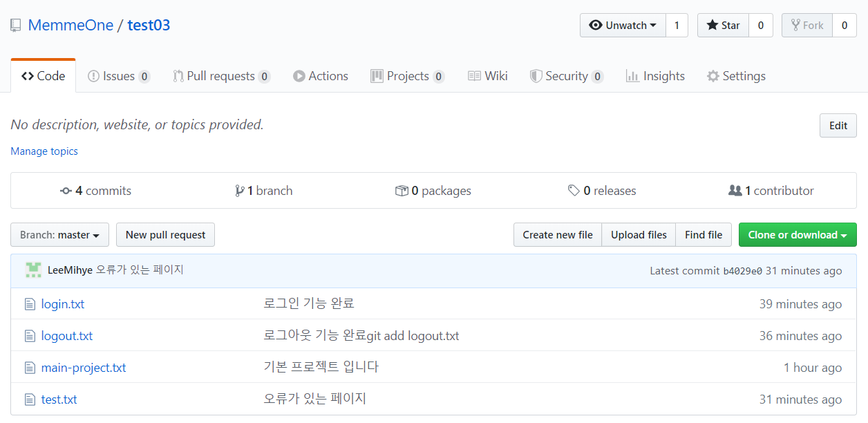Screen dimensions: 868x423
Task: Click the repository book icon beside MemmeOne
Action: [x=15, y=26]
